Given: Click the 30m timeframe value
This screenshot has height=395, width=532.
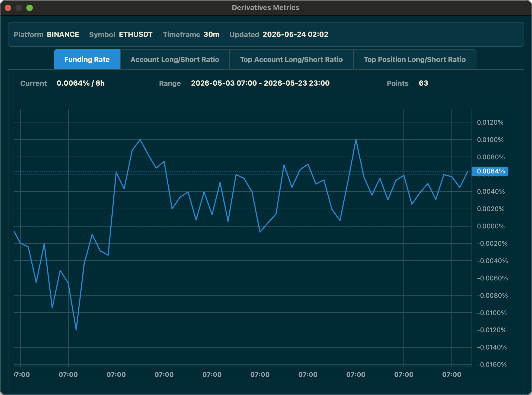Looking at the screenshot, I should 211,34.
